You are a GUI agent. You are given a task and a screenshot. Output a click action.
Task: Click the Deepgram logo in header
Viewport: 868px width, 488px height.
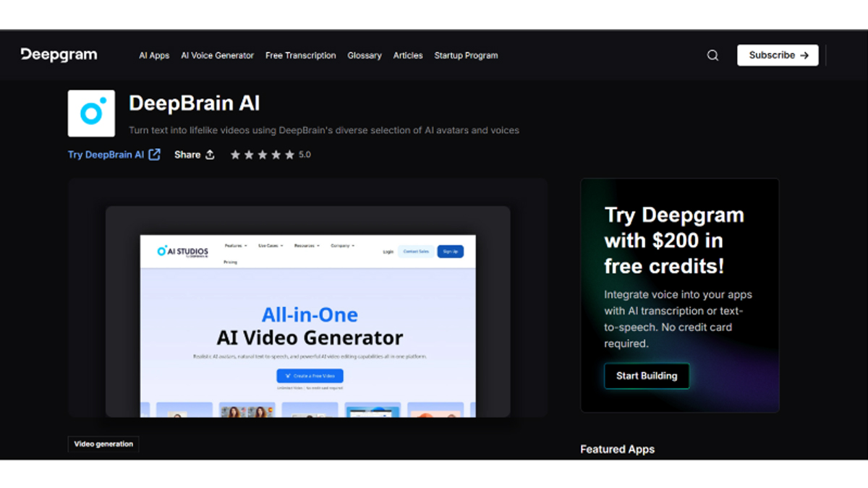point(59,55)
